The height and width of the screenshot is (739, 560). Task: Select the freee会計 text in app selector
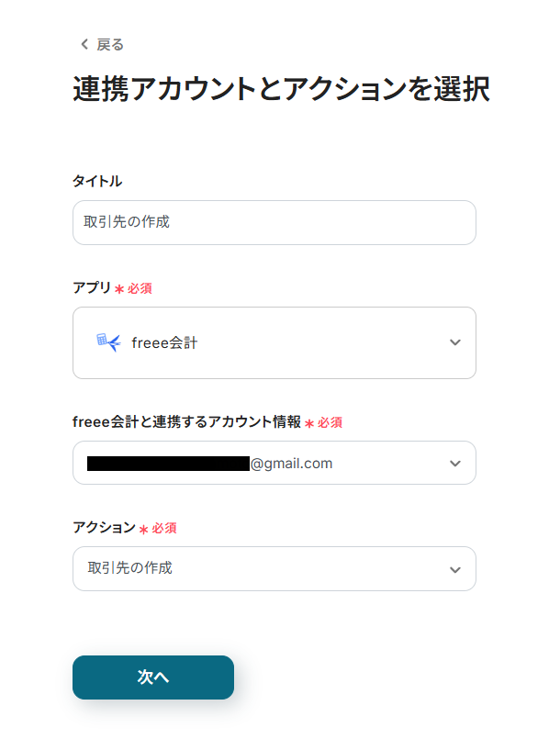click(164, 342)
